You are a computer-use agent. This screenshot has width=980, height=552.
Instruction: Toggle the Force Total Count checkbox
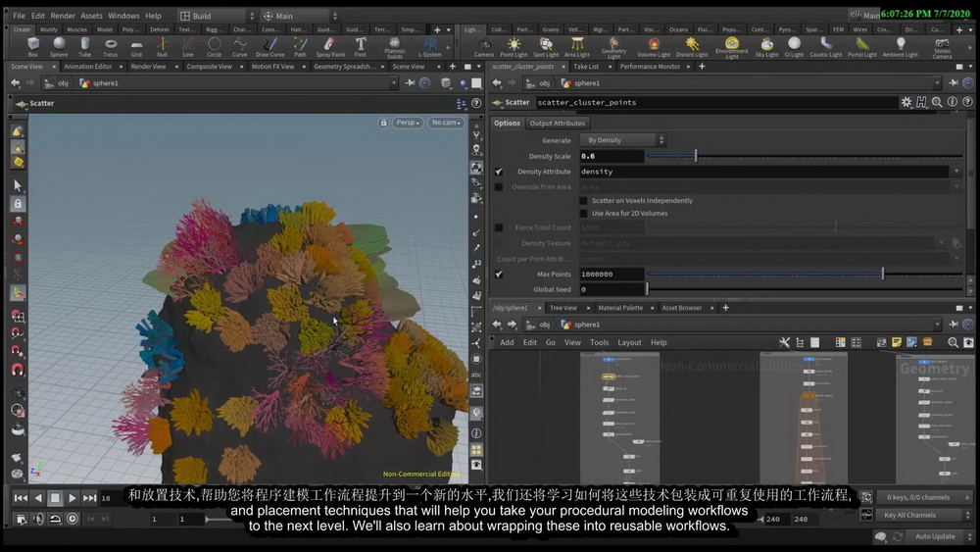(x=499, y=227)
